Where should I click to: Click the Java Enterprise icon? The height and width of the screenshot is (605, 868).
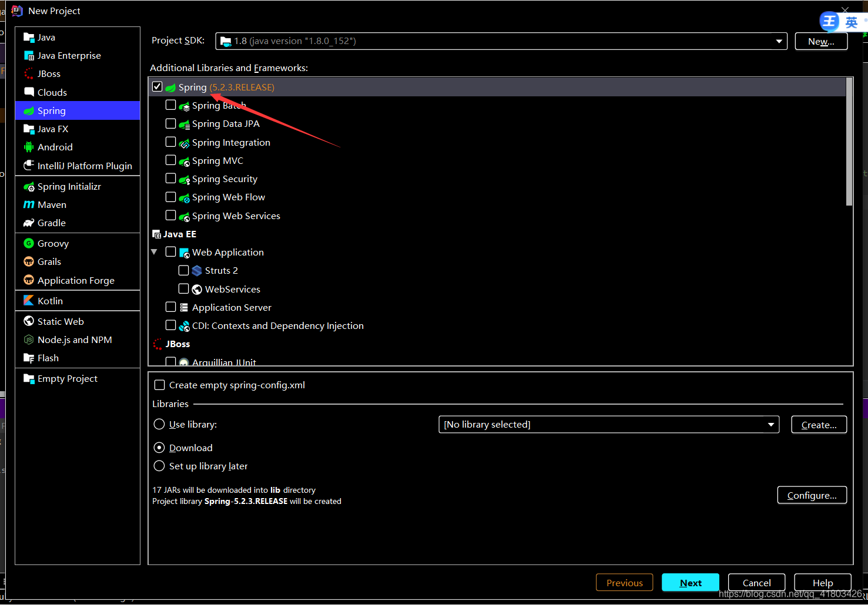tap(29, 56)
